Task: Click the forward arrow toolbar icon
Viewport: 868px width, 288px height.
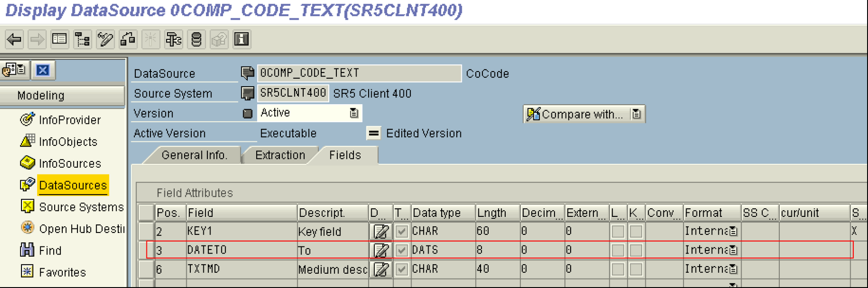Action: coord(37,39)
